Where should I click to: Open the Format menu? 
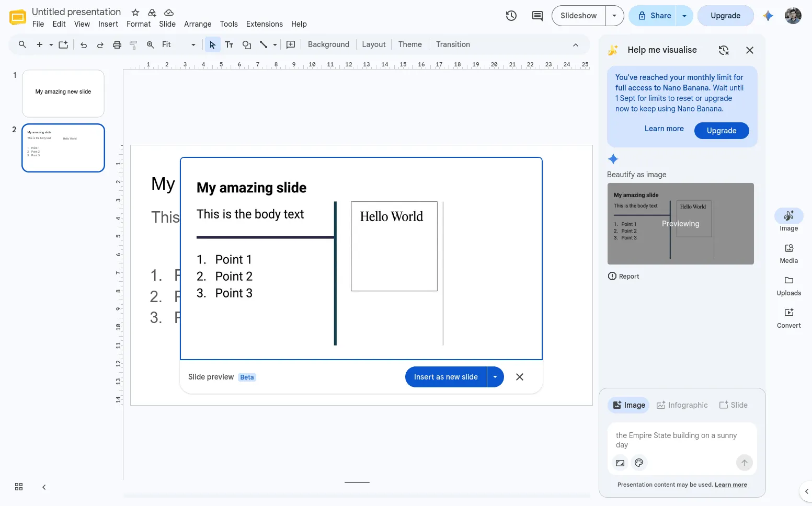click(x=139, y=24)
